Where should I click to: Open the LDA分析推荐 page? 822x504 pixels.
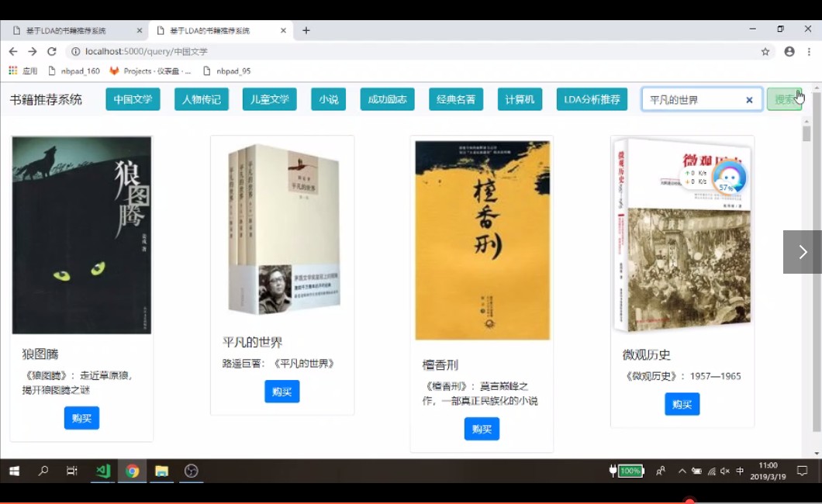[592, 99]
